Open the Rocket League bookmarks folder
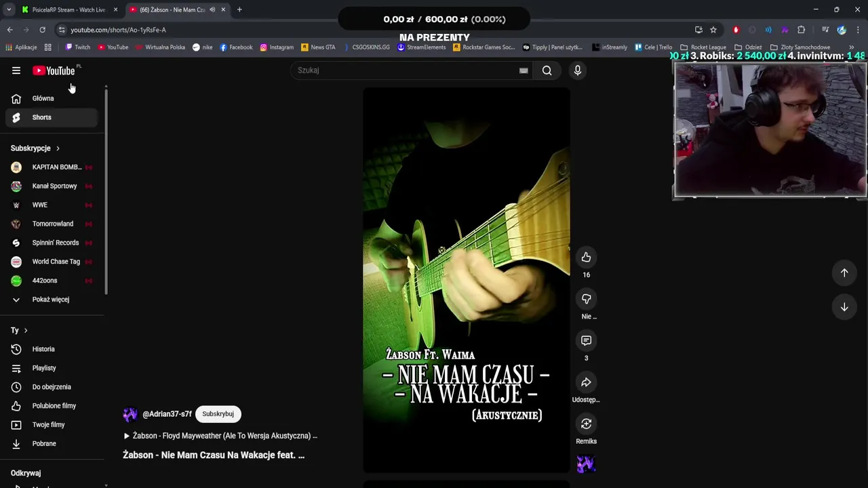Screen dimensions: 868x488 coord(703,47)
